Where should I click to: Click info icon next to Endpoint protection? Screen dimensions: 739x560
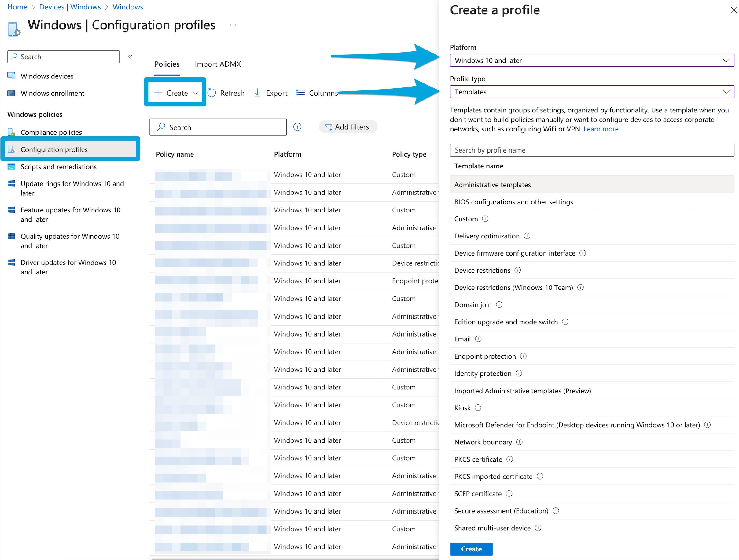point(524,356)
